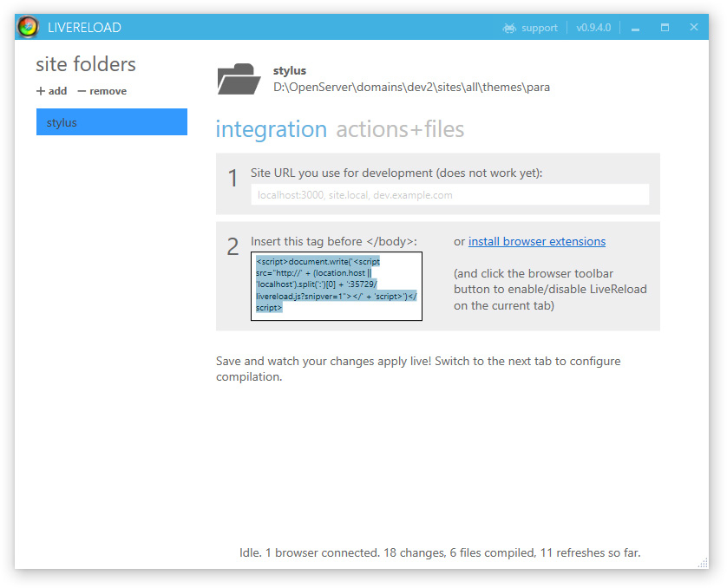Click the 'Save and watch your changes' text
Image resolution: width=727 pixels, height=588 pixels.
pos(418,369)
